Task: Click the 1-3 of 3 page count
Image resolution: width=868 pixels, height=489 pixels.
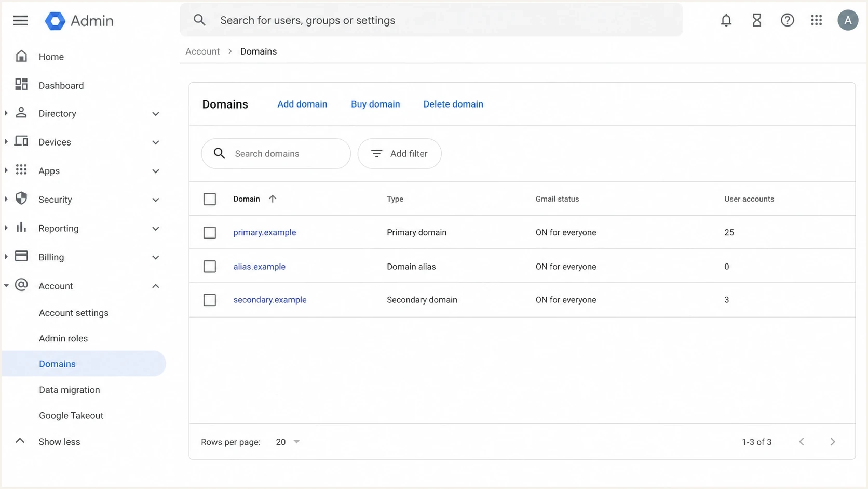Action: tap(756, 442)
